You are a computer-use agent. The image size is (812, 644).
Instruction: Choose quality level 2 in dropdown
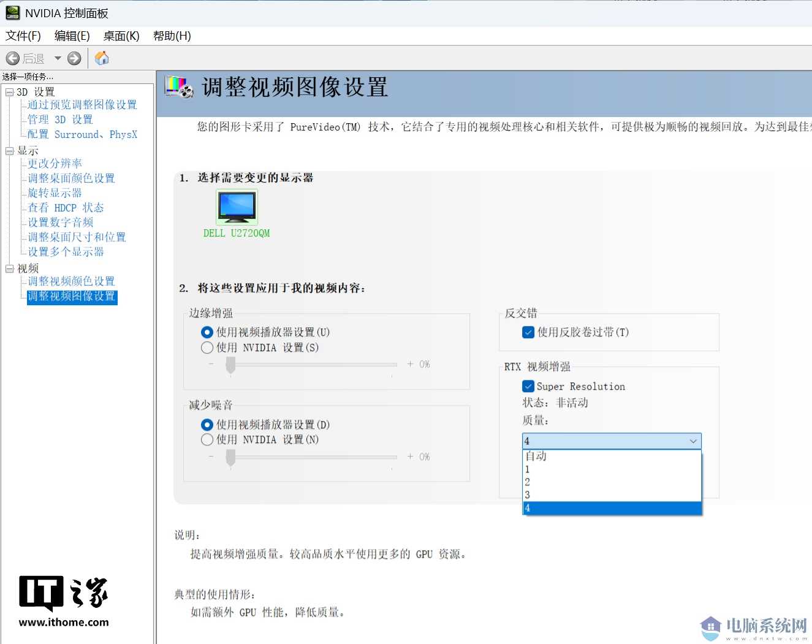point(612,482)
